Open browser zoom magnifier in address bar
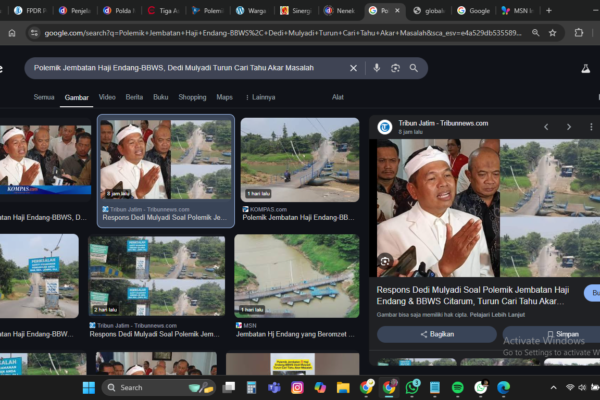The height and width of the screenshot is (400, 600). click(x=536, y=33)
